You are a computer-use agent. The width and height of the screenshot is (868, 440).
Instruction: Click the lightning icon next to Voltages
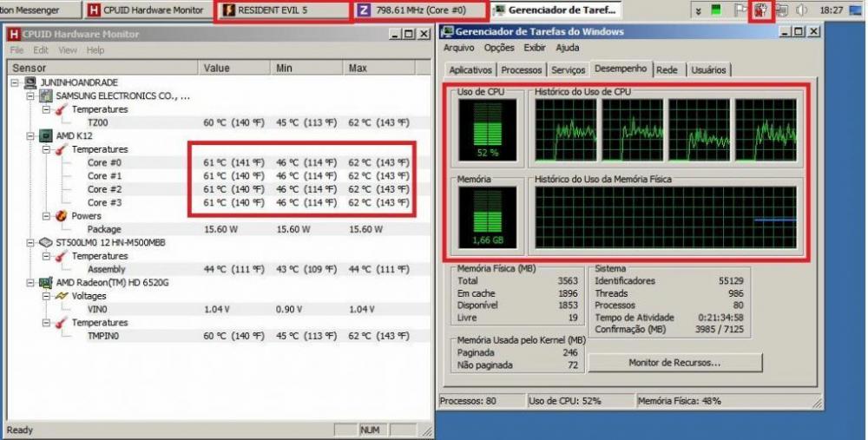(x=62, y=296)
